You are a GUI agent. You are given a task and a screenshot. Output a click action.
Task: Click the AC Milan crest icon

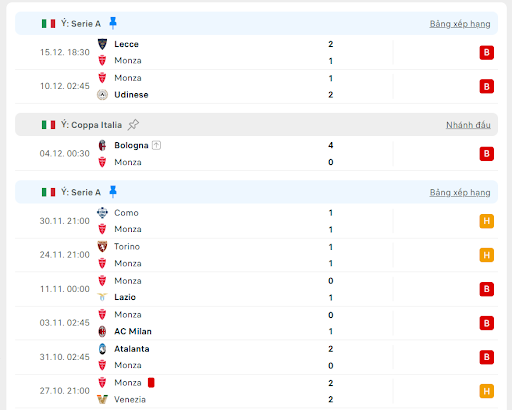click(102, 331)
